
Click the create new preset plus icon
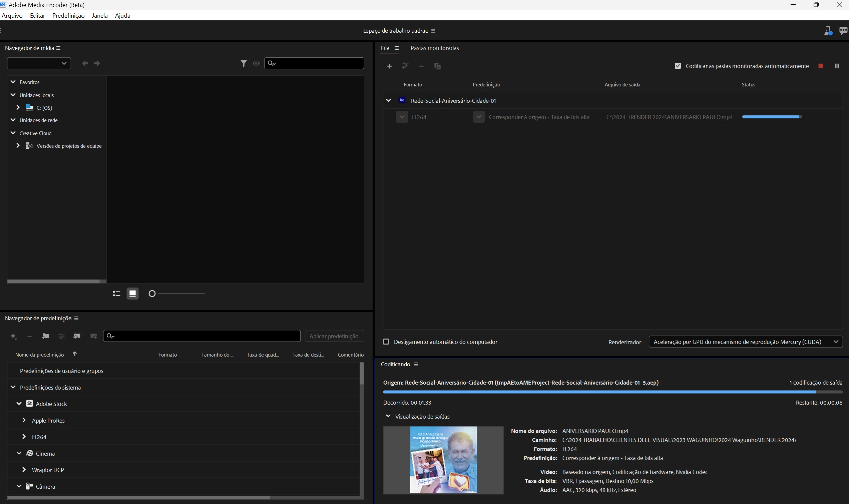pyautogui.click(x=13, y=336)
